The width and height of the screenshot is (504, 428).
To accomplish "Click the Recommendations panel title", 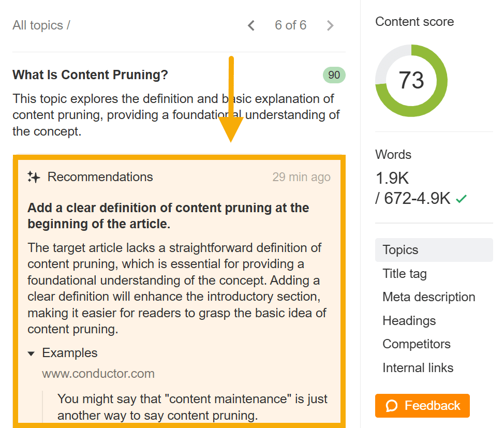I will click(x=100, y=177).
